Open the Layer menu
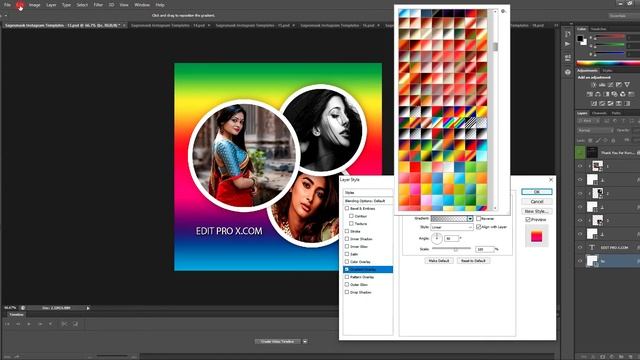The height and width of the screenshot is (360, 640). click(51, 5)
